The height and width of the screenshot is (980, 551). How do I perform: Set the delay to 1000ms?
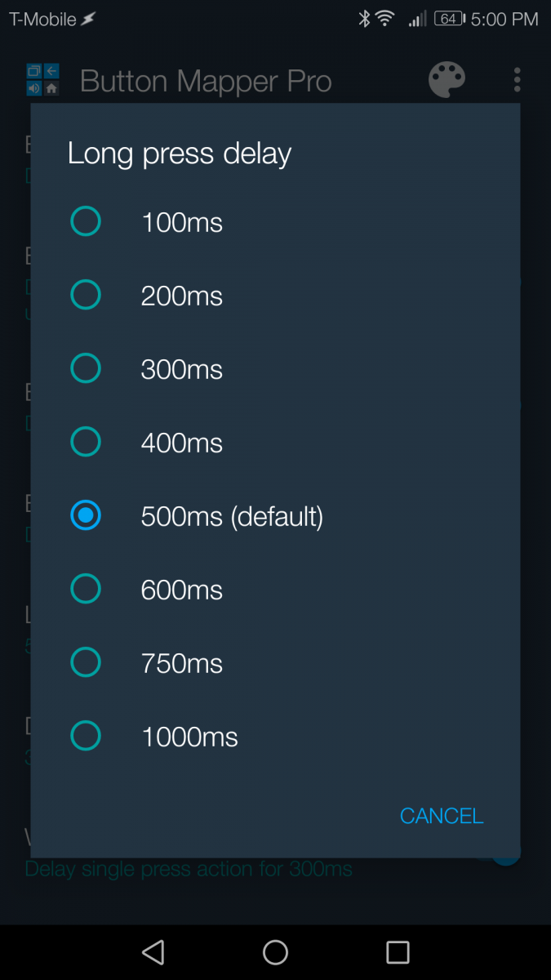point(86,736)
